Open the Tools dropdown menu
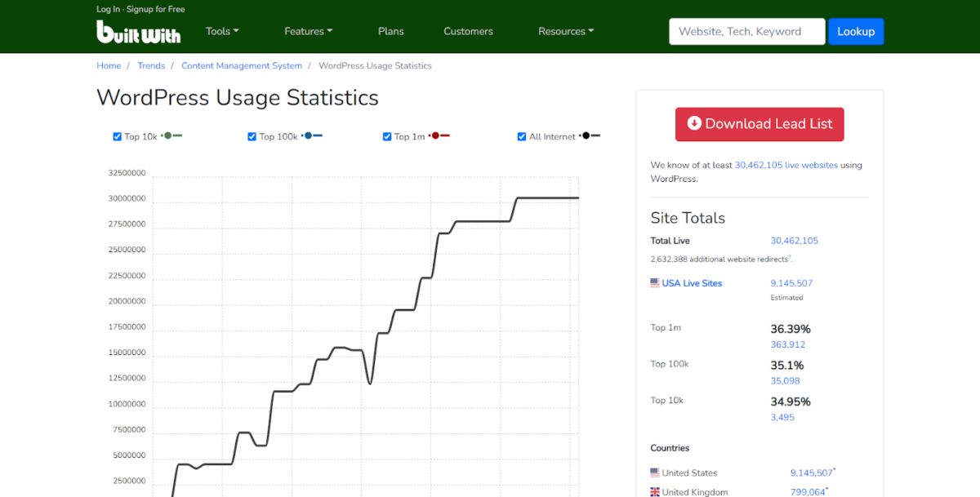Screen dimensions: 980x497 point(222,31)
